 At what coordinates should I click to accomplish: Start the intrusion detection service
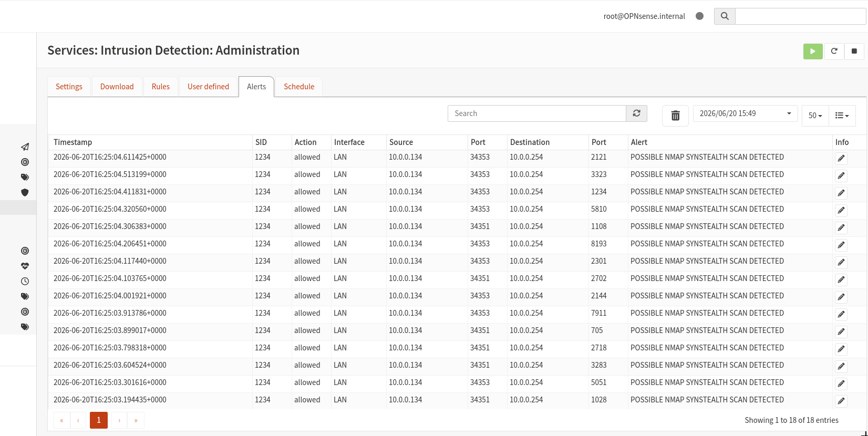813,51
